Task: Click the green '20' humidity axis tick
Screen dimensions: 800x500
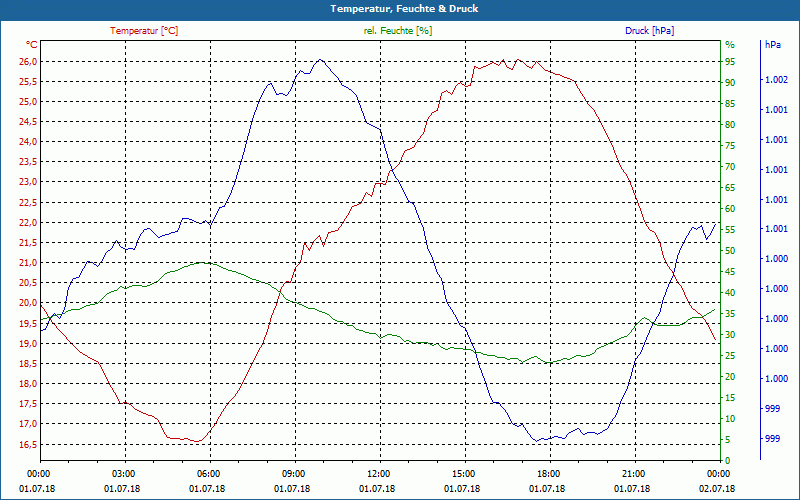Action: (730, 377)
